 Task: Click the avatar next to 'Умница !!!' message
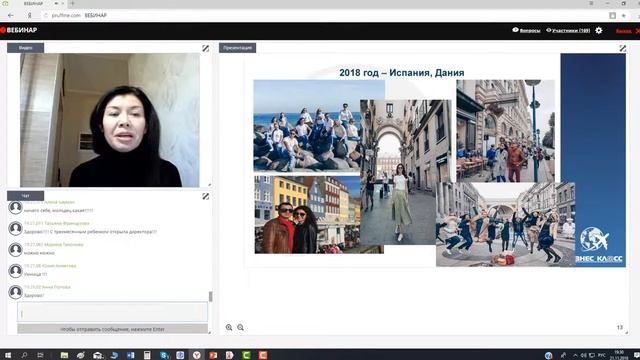click(16, 270)
